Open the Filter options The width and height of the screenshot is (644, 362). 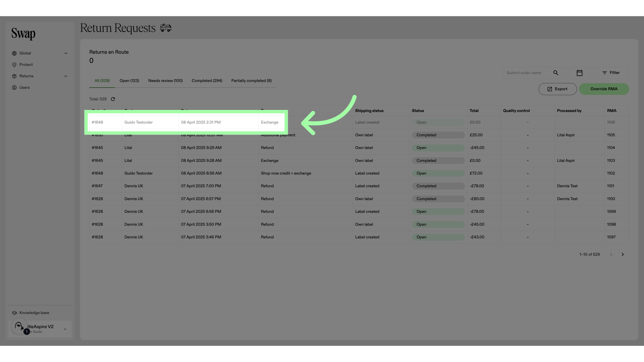611,73
